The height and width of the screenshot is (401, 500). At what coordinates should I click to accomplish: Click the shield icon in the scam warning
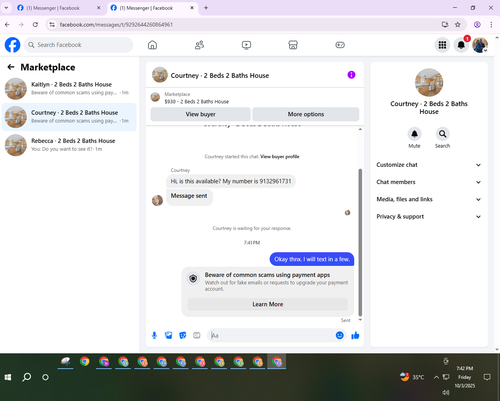tap(193, 278)
